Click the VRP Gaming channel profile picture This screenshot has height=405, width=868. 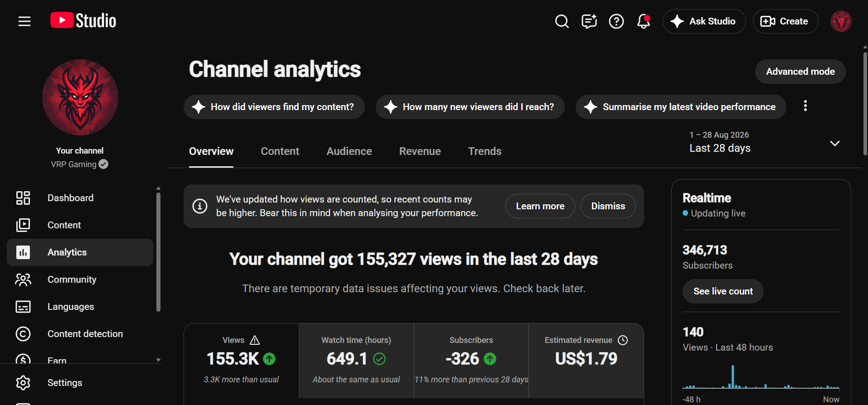point(80,97)
